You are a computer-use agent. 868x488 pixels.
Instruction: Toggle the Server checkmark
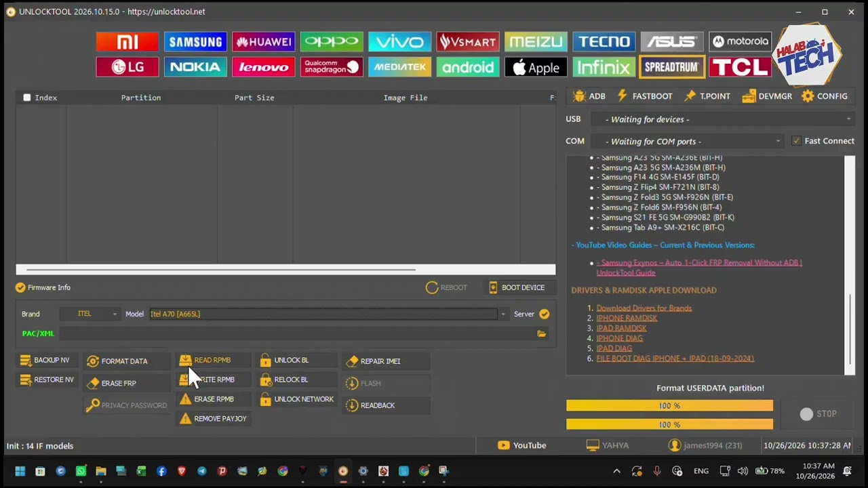coord(544,314)
